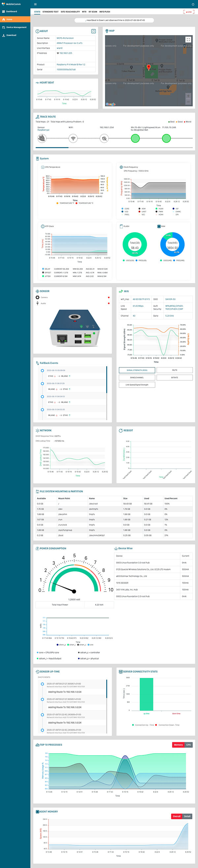Switch Top 10 Processes to CPU

click(188, 745)
